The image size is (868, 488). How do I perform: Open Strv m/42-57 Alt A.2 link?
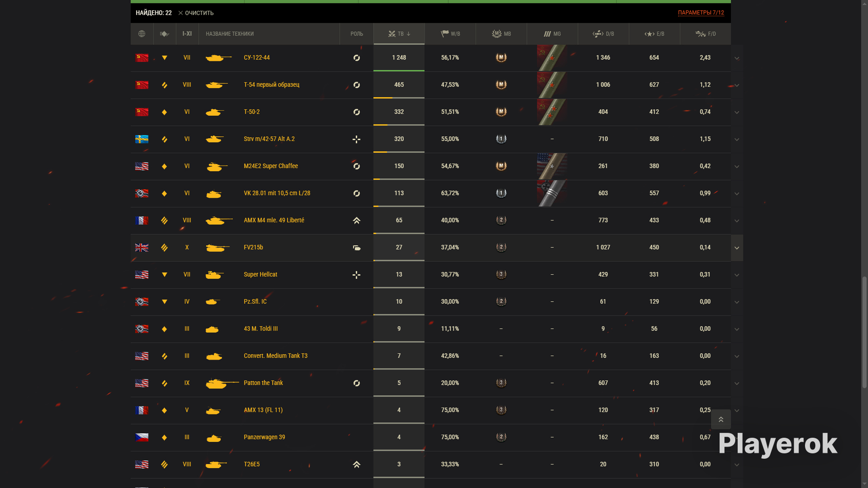click(x=269, y=139)
